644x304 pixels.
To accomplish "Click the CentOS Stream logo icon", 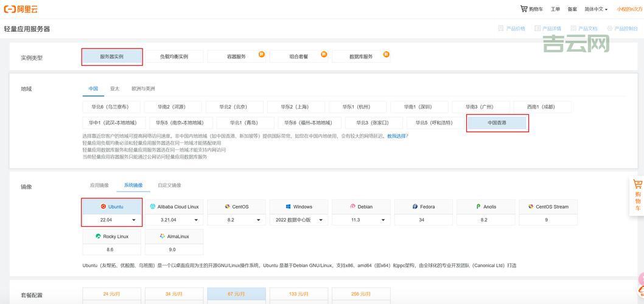I will [531, 207].
